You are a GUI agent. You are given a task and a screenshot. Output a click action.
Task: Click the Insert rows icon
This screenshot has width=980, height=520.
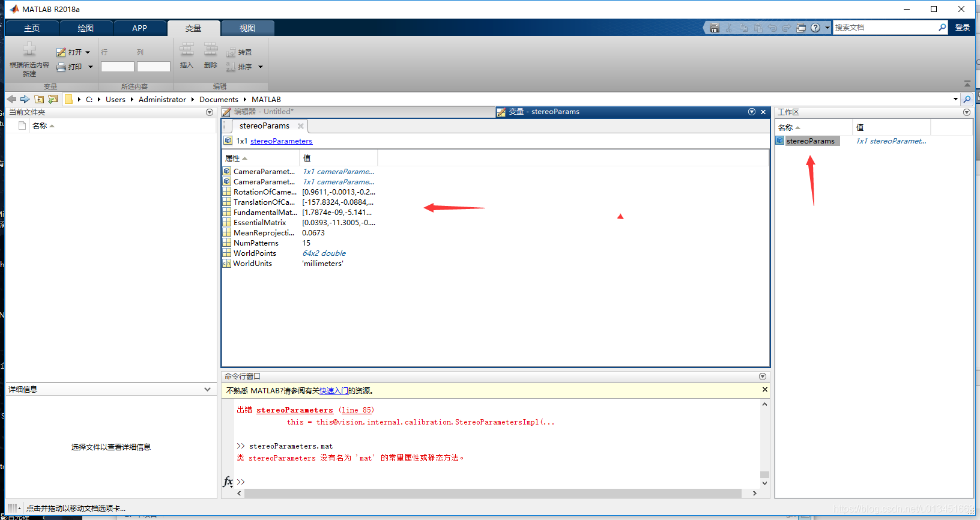[x=187, y=49]
